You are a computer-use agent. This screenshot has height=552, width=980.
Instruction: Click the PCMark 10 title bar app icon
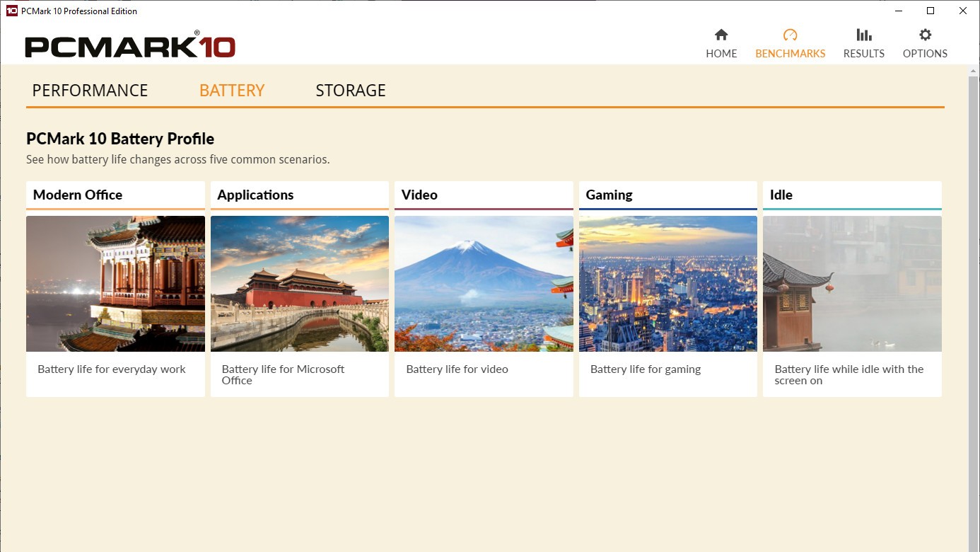[11, 11]
